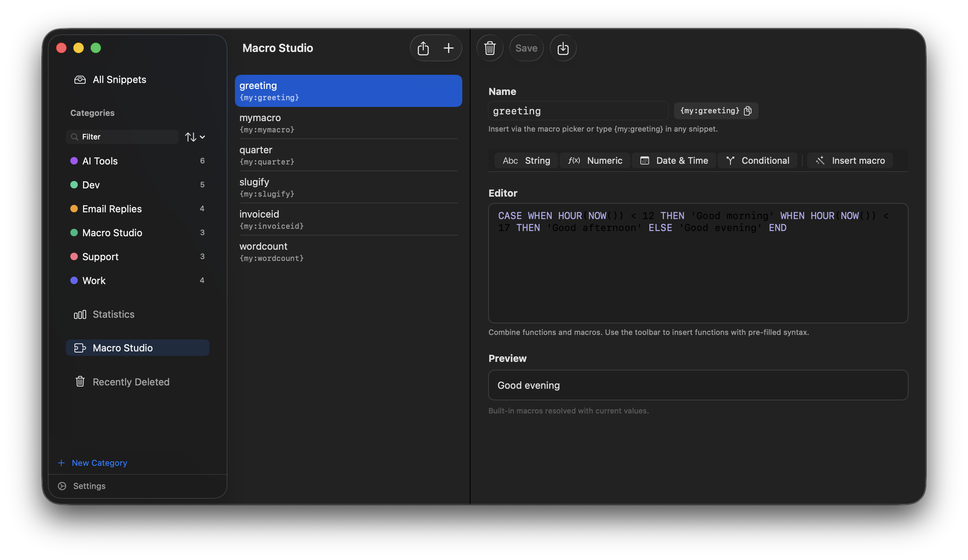Select the Support category
Image resolution: width=968 pixels, height=560 pixels.
point(138,257)
